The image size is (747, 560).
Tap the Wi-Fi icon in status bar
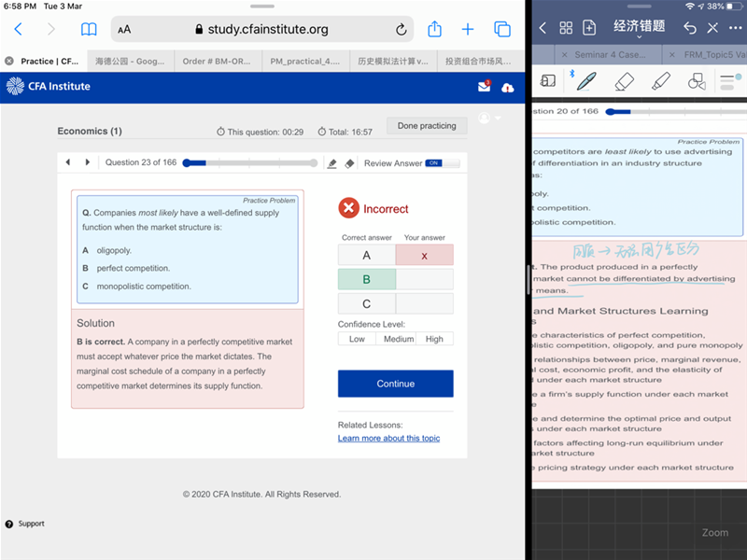[690, 7]
